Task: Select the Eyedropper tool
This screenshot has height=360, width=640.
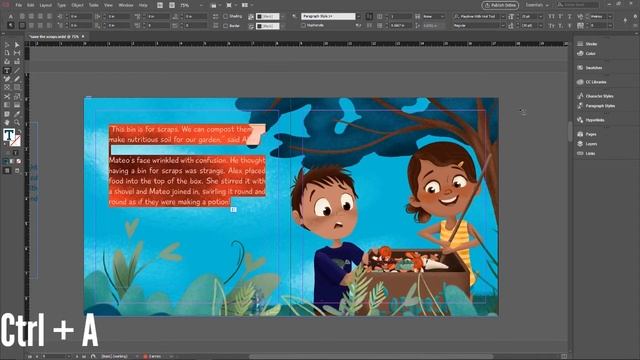Action: click(x=17, y=114)
